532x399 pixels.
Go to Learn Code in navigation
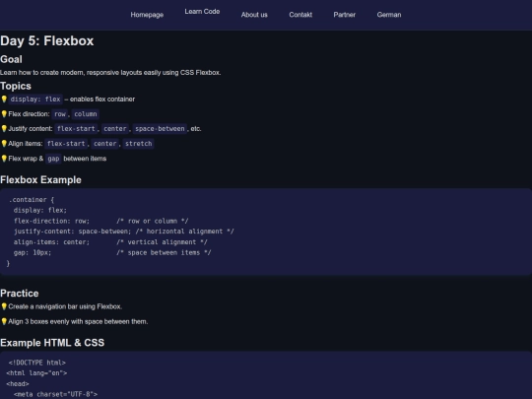pyautogui.click(x=202, y=12)
